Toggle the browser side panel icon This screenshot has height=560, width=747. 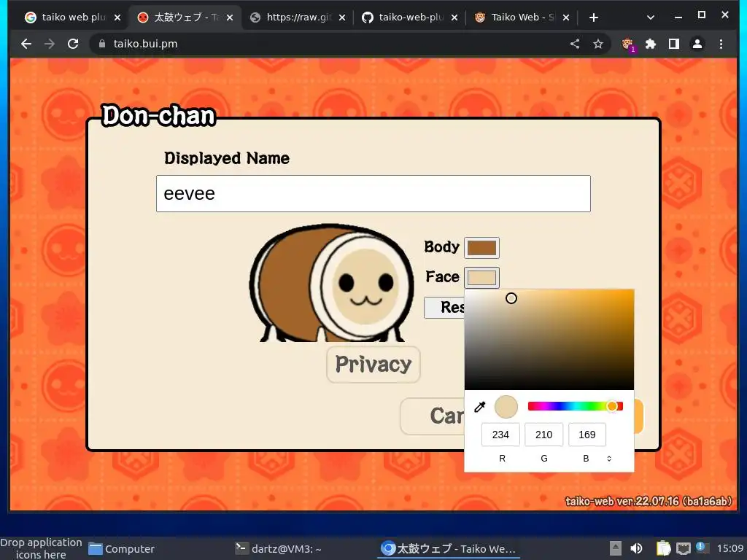673,44
